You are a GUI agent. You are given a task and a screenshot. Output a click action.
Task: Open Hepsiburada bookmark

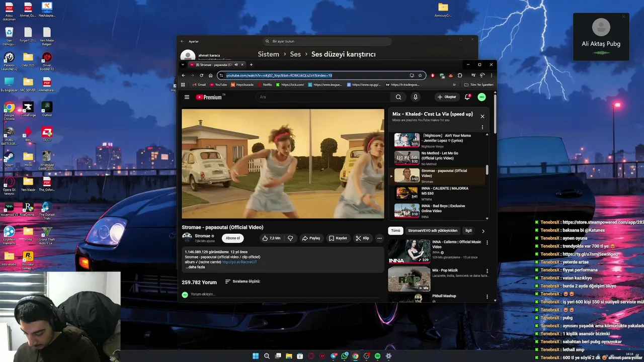click(x=242, y=84)
